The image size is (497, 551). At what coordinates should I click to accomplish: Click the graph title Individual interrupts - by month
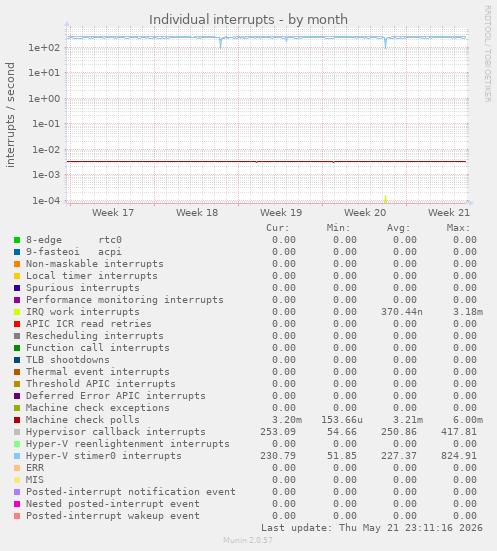coord(248,20)
